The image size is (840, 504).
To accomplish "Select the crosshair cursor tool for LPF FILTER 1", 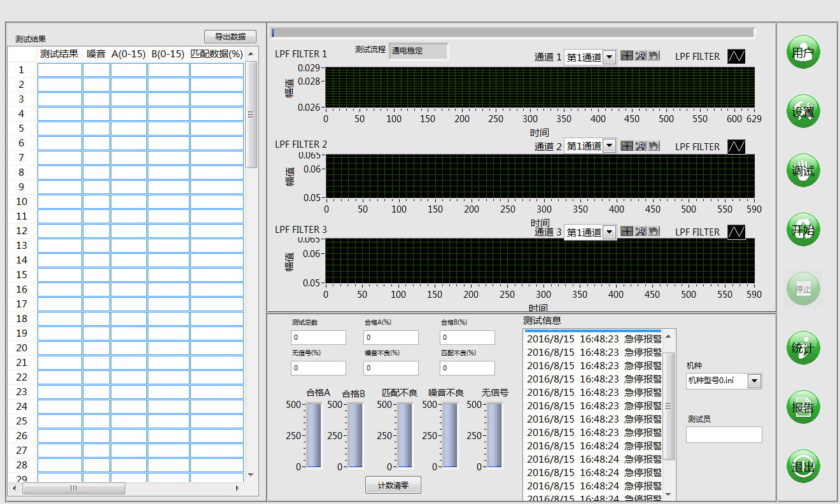I will [x=627, y=56].
